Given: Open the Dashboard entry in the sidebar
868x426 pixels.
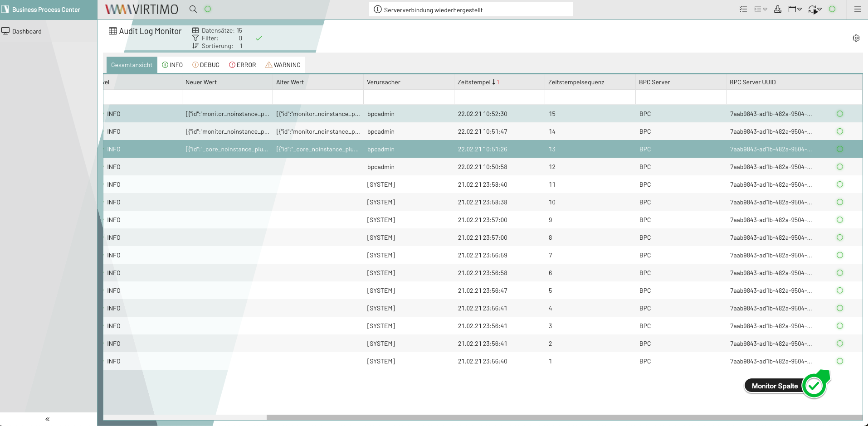Looking at the screenshot, I should pyautogui.click(x=27, y=31).
